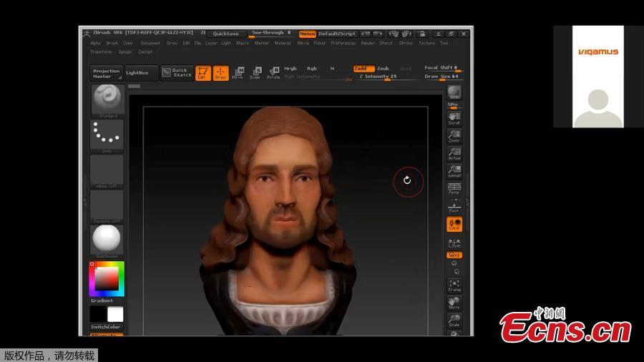Open the Texture Off selector
Image resolution: width=644 pixels, height=362 pixels.
(x=107, y=206)
